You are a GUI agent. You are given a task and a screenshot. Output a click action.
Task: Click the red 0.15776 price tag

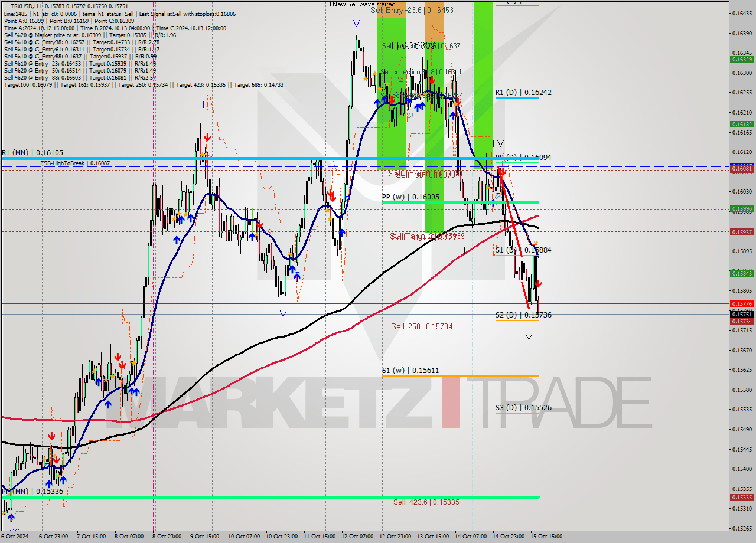click(742, 303)
